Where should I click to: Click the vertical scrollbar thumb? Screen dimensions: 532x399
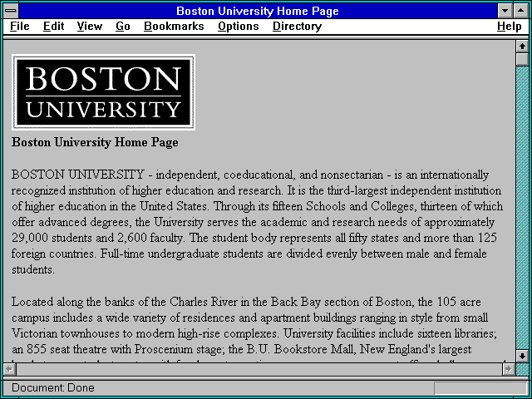click(522, 59)
